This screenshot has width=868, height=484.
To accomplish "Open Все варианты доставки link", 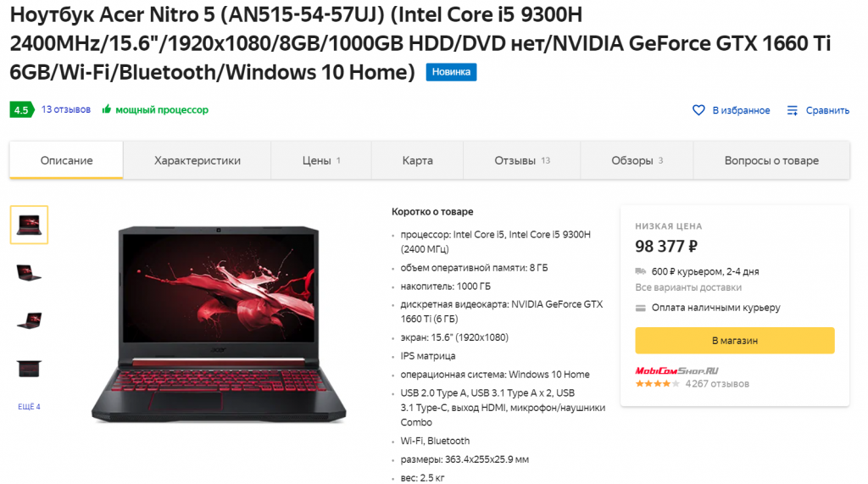I will pyautogui.click(x=688, y=287).
